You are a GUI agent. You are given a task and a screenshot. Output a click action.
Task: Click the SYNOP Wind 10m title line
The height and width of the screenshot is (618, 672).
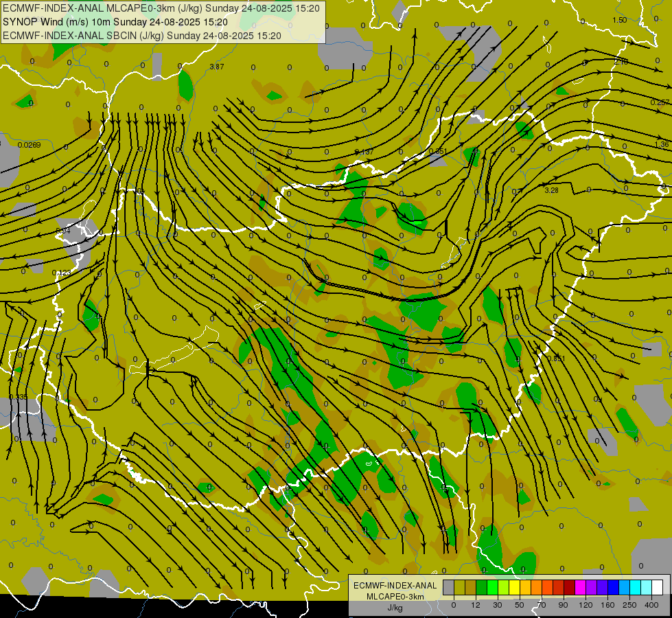[x=115, y=22]
